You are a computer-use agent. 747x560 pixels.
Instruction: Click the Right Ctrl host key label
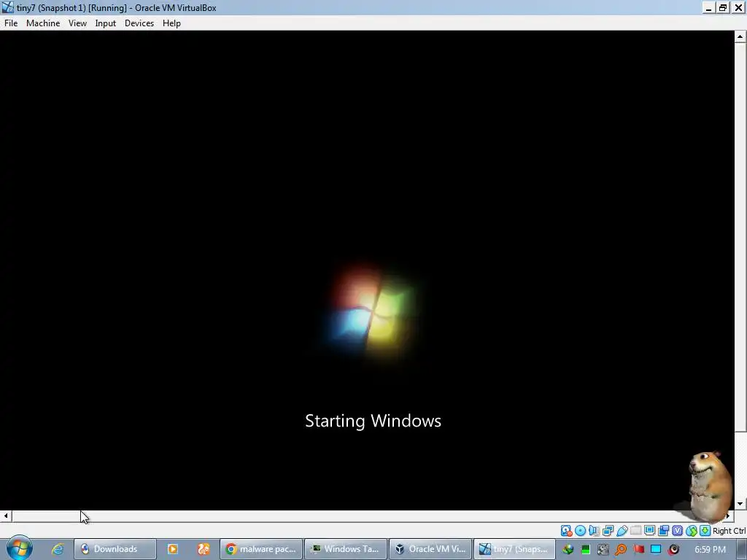coord(729,531)
